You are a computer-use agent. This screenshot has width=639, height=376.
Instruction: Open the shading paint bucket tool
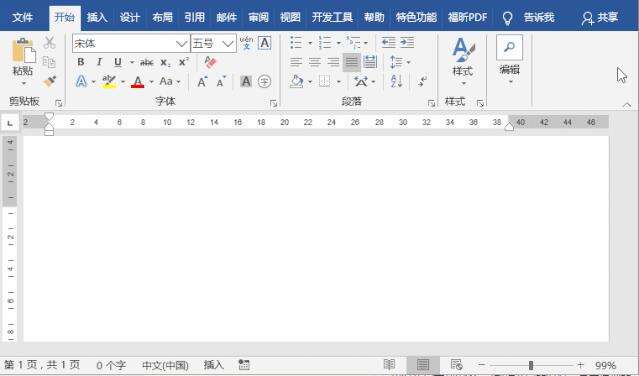[x=296, y=81]
